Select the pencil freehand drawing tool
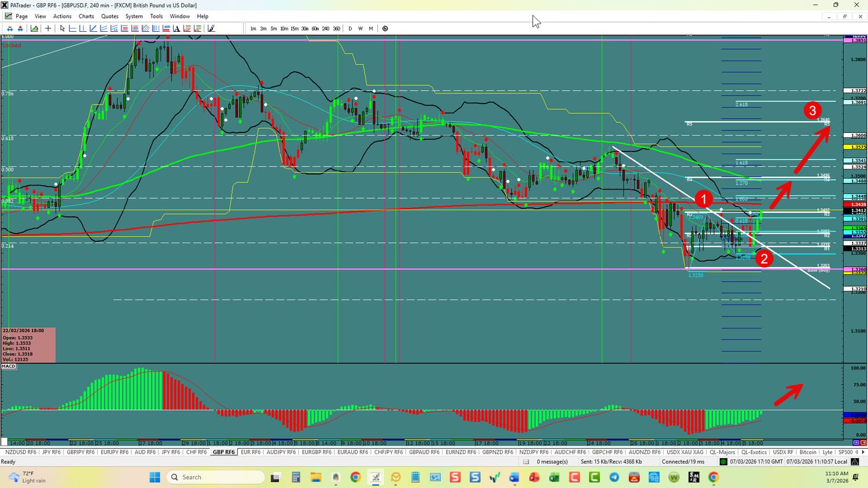Viewport: 868px width, 488px height. click(211, 28)
